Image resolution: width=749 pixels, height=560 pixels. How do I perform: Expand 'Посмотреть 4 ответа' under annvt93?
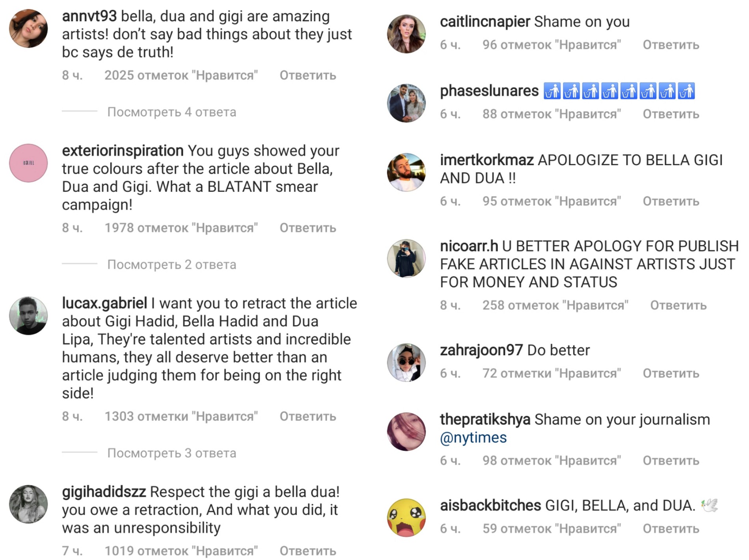tap(171, 112)
